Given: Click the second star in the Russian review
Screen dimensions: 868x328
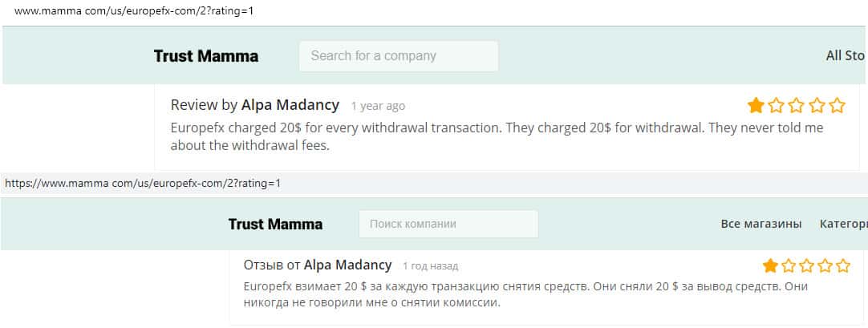Looking at the screenshot, I should point(789,265).
